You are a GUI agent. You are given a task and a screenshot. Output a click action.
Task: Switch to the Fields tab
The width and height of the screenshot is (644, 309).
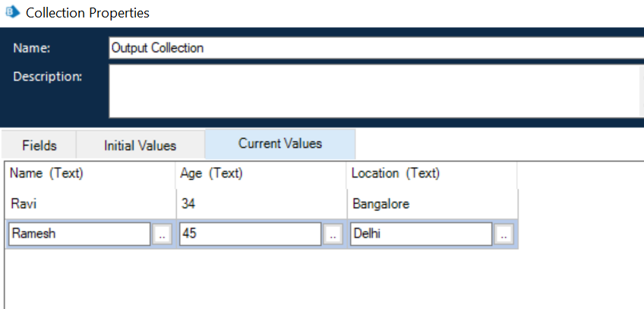coord(39,145)
